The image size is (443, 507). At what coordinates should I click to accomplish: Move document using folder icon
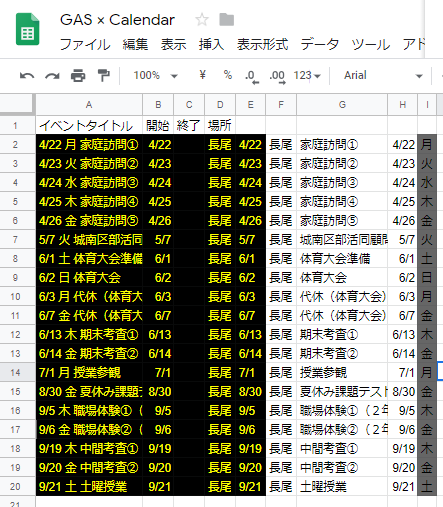point(226,20)
